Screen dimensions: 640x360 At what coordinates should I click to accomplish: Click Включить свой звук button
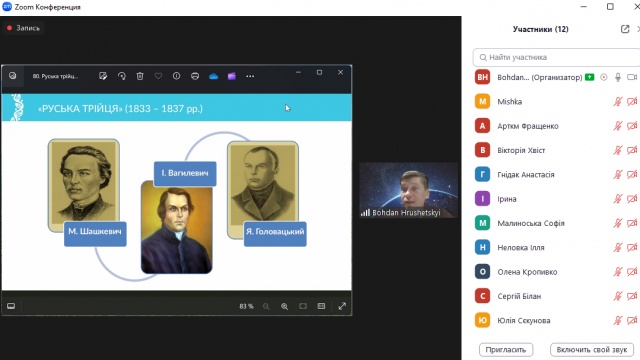[x=592, y=350]
